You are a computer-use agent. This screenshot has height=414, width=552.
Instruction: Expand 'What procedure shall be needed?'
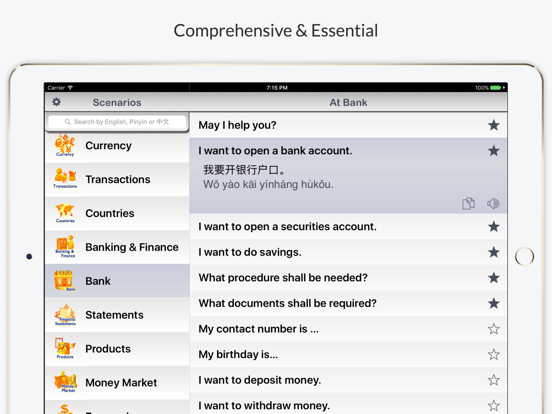pos(348,278)
